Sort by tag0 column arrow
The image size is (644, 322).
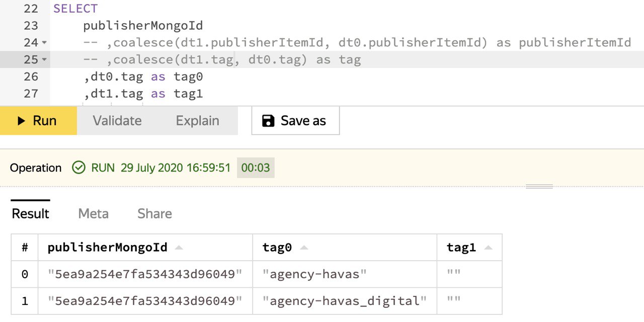[304, 248]
